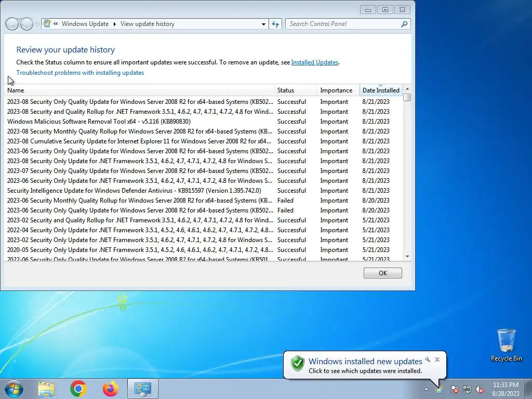Click Failed status of 2023-06 Security Only Quality Update

pos(285,210)
